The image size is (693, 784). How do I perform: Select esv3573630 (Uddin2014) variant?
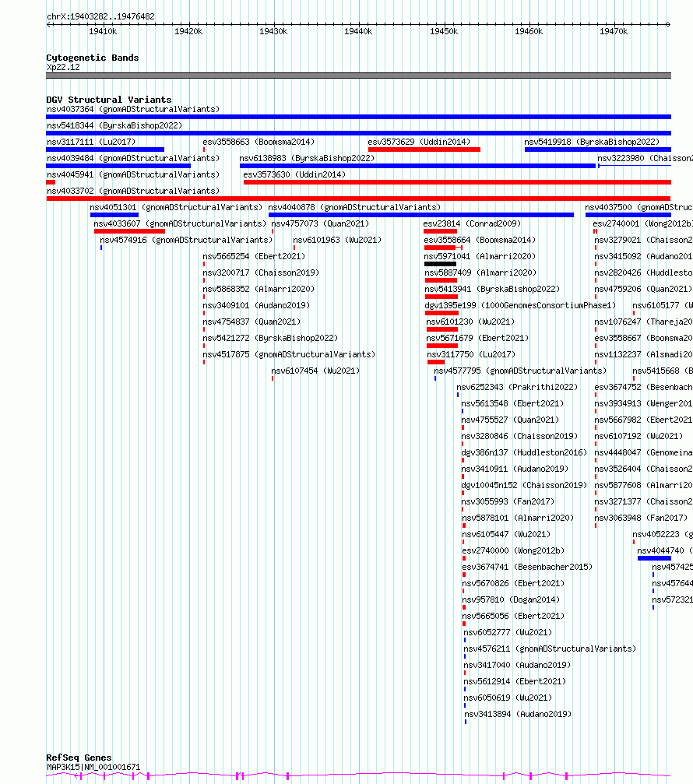[294, 174]
